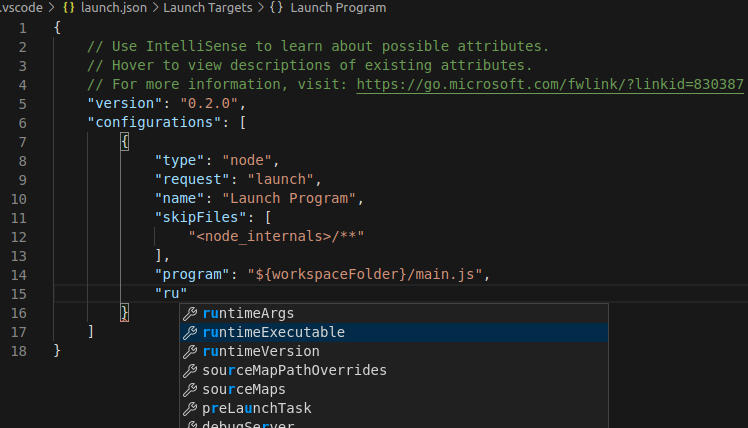Click the "node" type value

(x=247, y=160)
